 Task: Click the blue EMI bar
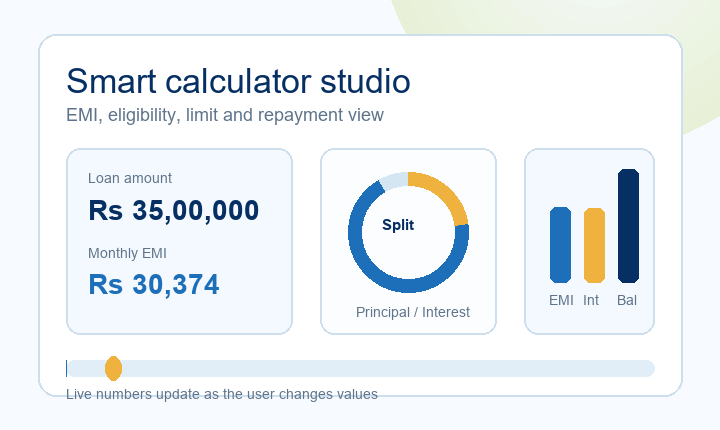coord(560,245)
